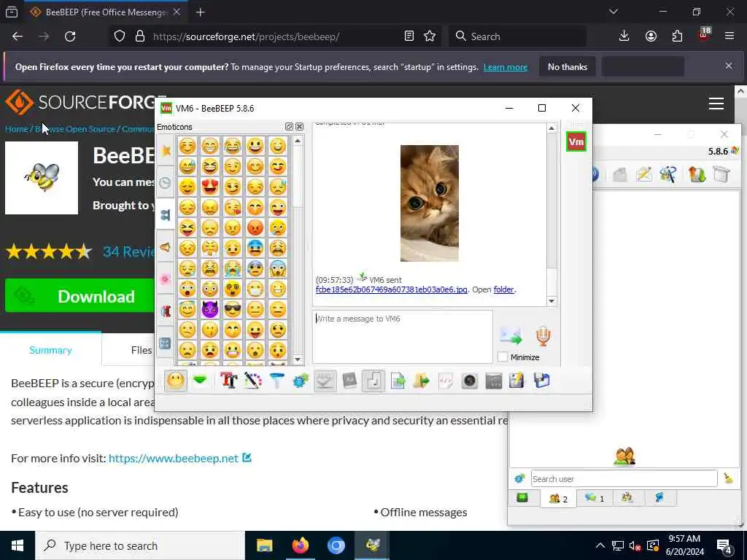Click the No thanks button
Image resolution: width=747 pixels, height=560 pixels.
click(568, 67)
